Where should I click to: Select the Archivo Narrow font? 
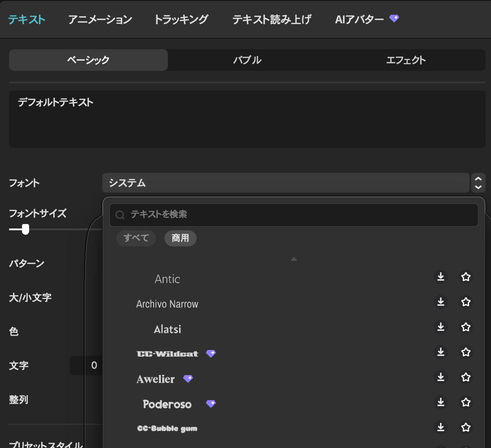(x=167, y=304)
